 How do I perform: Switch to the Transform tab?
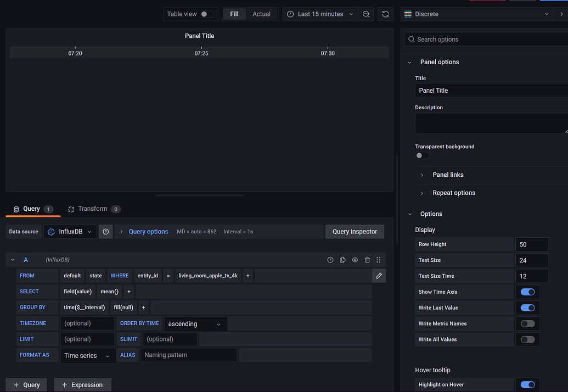click(93, 209)
